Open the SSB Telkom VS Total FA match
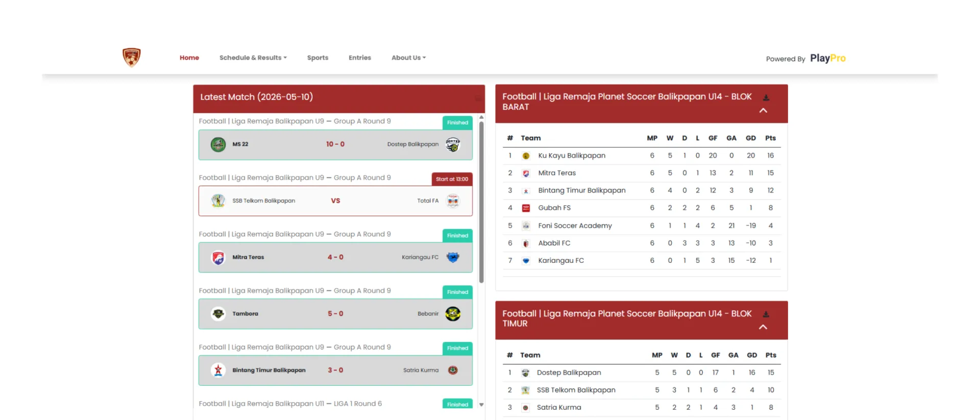 coord(335,201)
